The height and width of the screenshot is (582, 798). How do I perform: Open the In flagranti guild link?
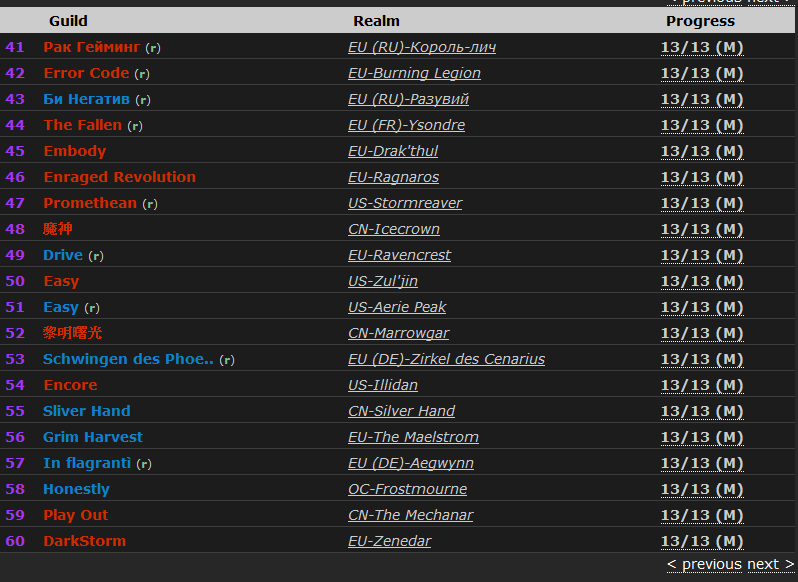click(87, 463)
